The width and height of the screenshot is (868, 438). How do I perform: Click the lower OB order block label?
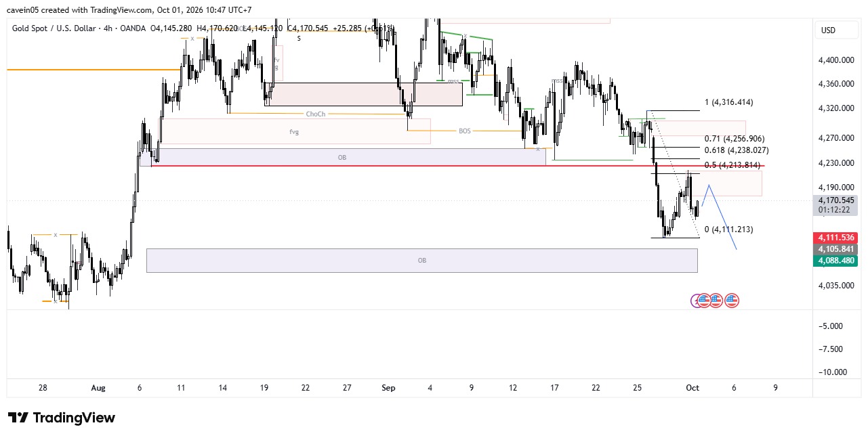pyautogui.click(x=422, y=260)
